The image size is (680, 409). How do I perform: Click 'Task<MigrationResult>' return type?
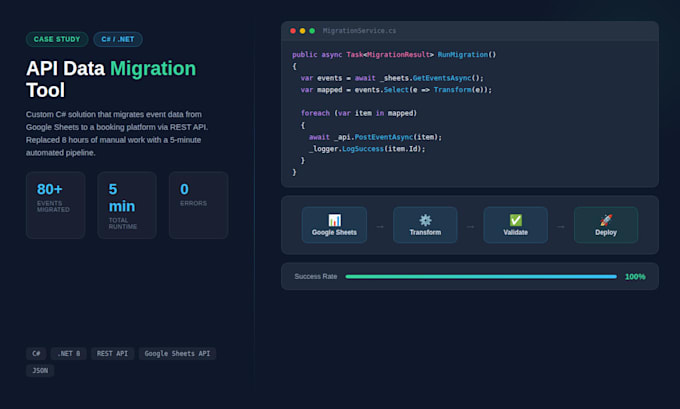point(390,55)
